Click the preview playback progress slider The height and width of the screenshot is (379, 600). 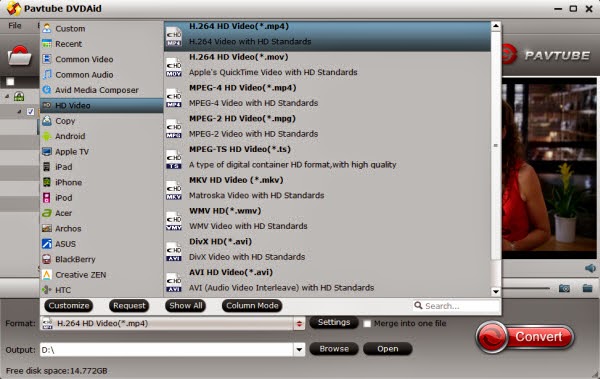pyautogui.click(x=527, y=288)
